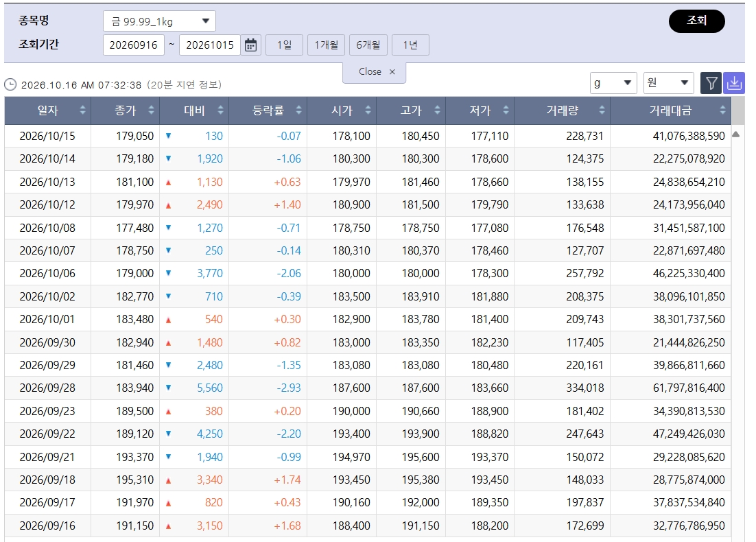Click the 2026/10/01 date cell
The width and height of the screenshot is (756, 542).
point(47,319)
